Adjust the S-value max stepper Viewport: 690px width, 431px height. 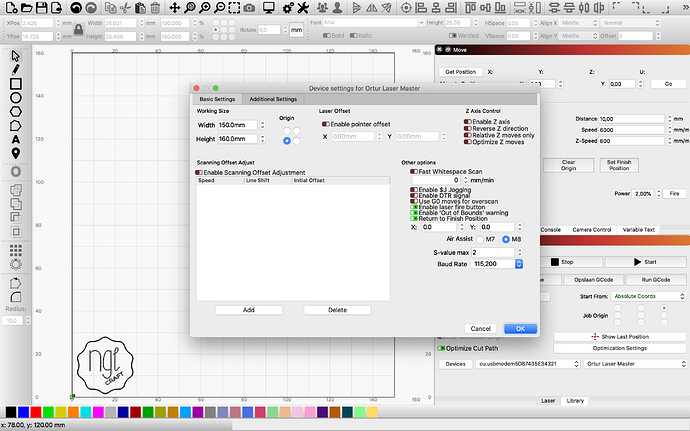pyautogui.click(x=520, y=252)
